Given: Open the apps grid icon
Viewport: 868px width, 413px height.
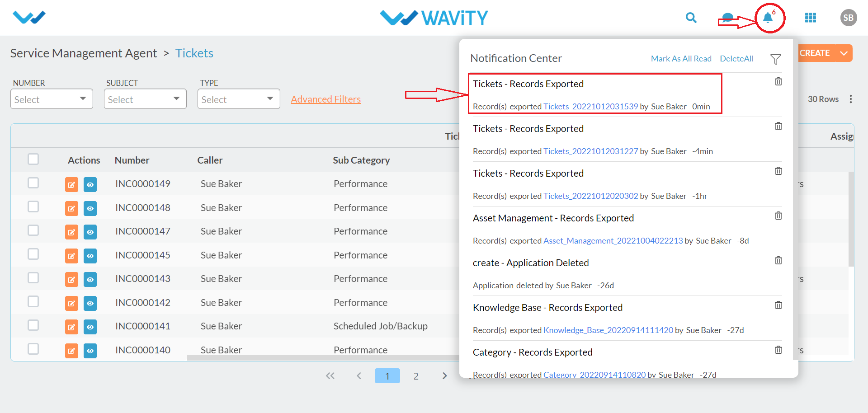Looking at the screenshot, I should (x=811, y=18).
